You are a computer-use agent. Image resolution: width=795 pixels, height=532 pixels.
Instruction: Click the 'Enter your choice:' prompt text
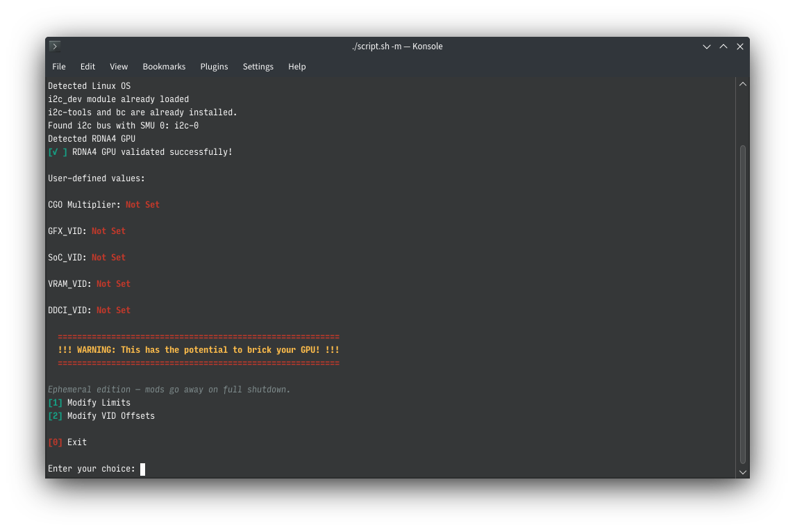(92, 469)
